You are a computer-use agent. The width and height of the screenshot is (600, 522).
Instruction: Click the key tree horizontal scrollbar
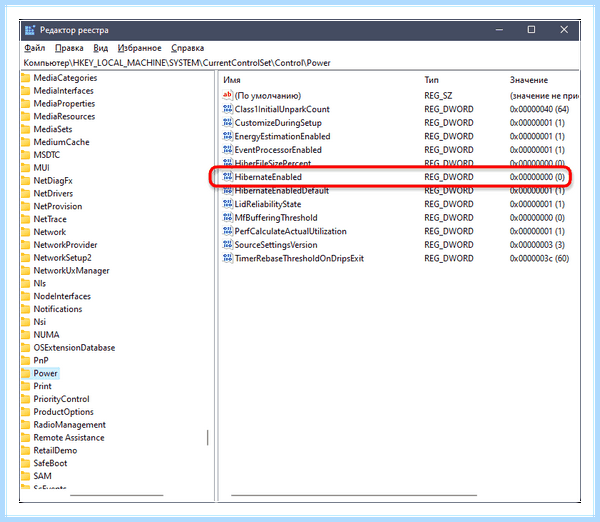click(x=117, y=495)
